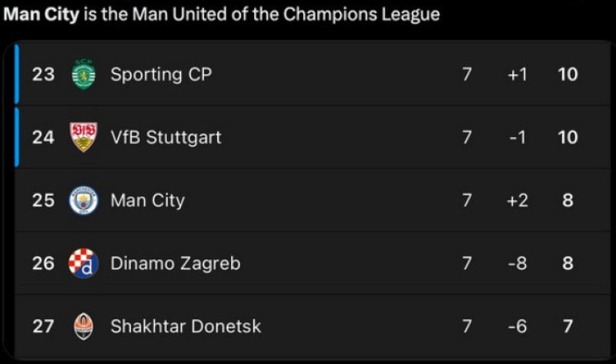616x364 pixels.
Task: Click the Sporting CP club crest
Action: 83,74
